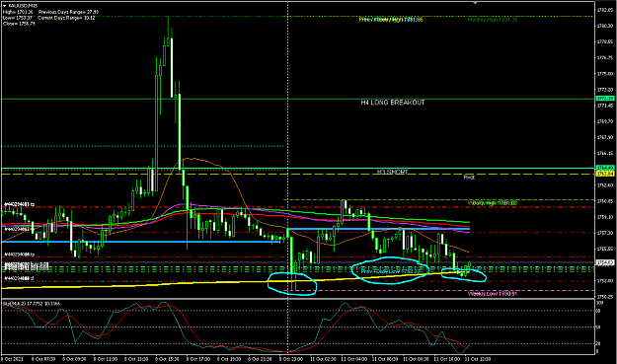Click the 1752.00 price scale label
617x364 pixels.
[604, 281]
